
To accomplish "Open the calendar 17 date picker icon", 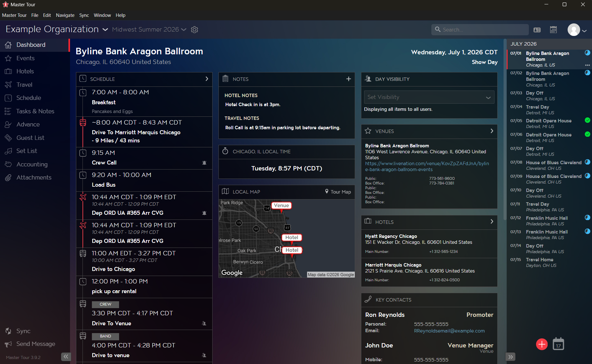I will pos(558,344).
